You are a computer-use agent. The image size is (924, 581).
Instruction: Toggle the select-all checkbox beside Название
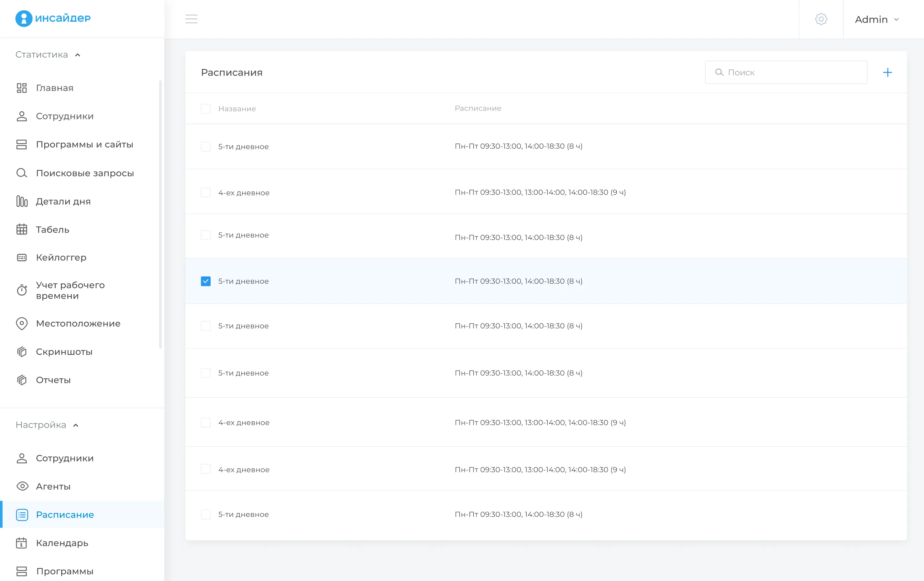(x=206, y=109)
